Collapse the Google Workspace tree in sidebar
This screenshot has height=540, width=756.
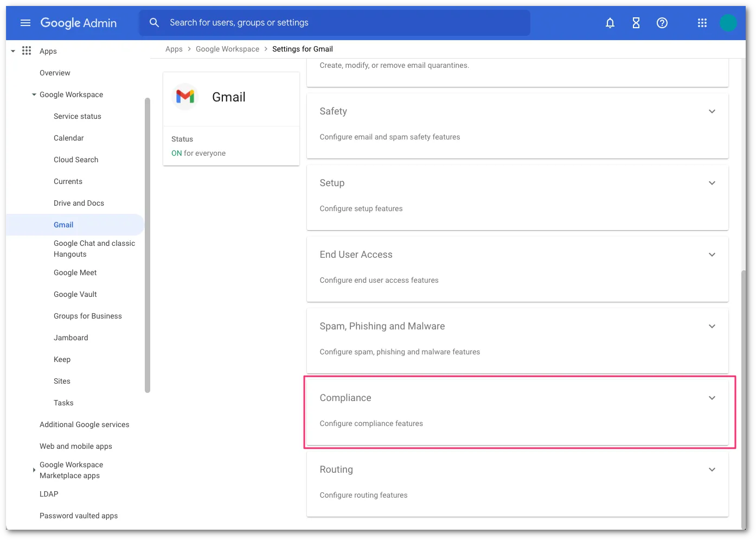[33, 94]
